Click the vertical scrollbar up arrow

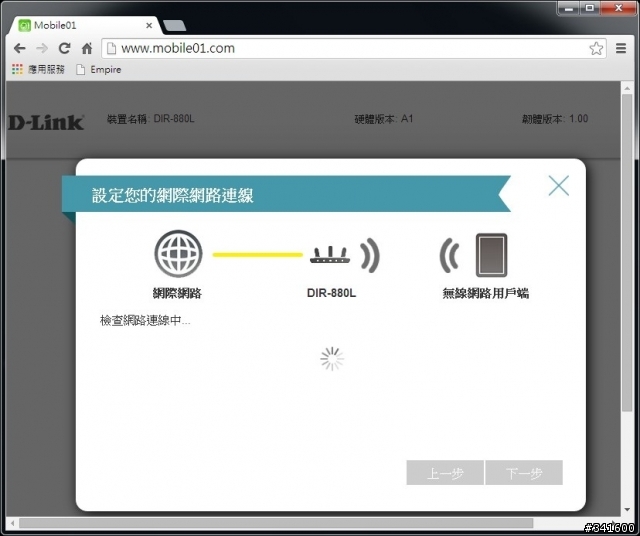pyautogui.click(x=627, y=87)
